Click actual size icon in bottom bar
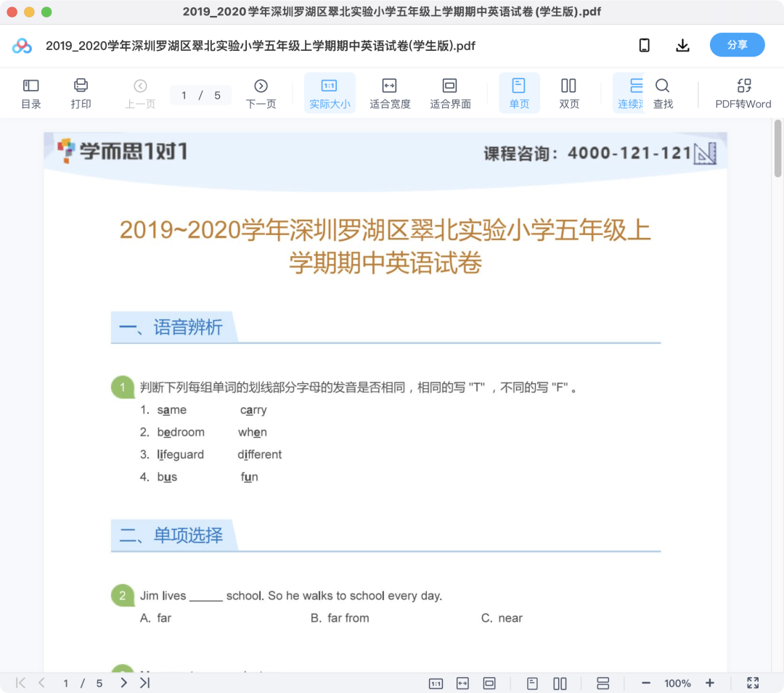 click(436, 683)
